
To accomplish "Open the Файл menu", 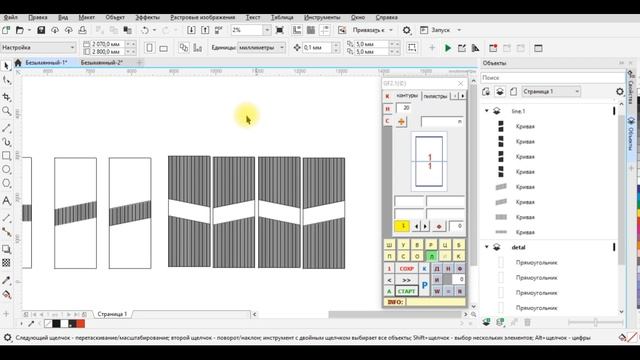I will (11, 18).
